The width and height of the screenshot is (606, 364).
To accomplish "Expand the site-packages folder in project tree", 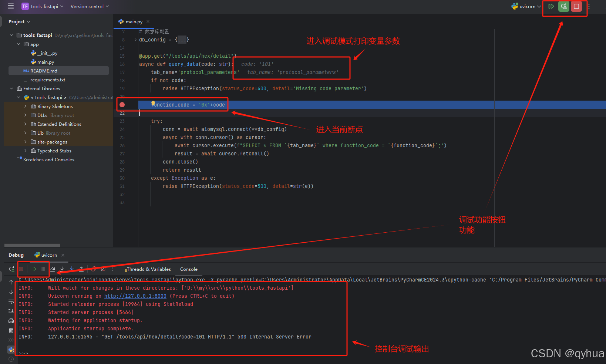I will click(26, 142).
